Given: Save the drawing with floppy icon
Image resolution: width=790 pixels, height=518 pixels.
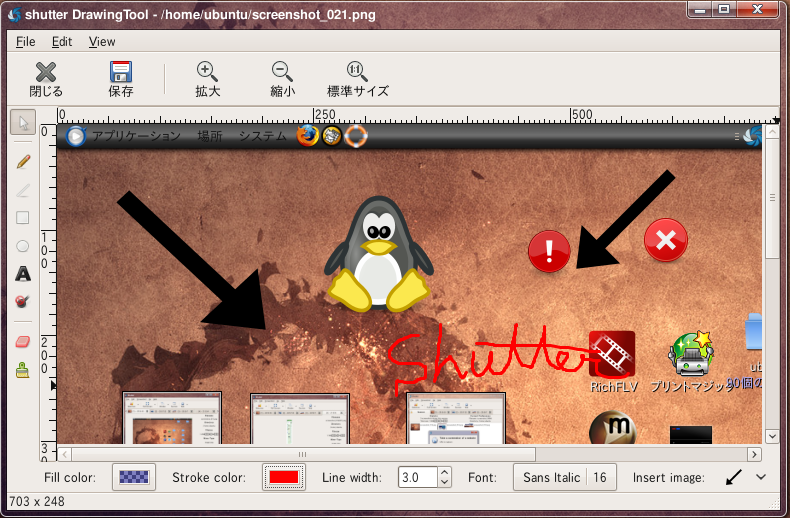Looking at the screenshot, I should (x=121, y=79).
